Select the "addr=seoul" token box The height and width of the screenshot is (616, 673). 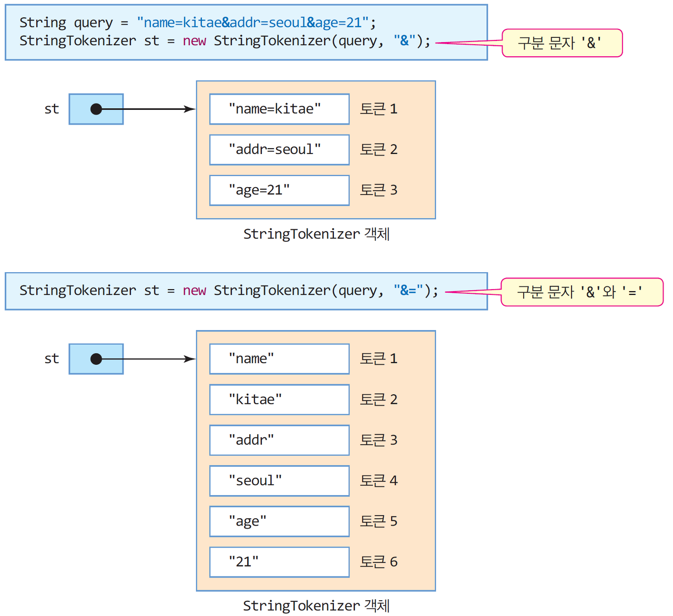click(279, 150)
